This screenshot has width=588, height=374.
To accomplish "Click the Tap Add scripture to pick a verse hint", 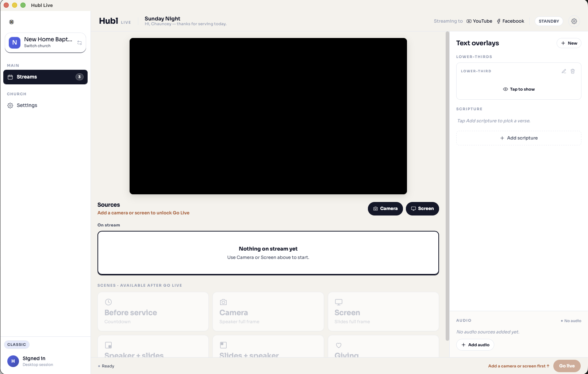I will [493, 121].
